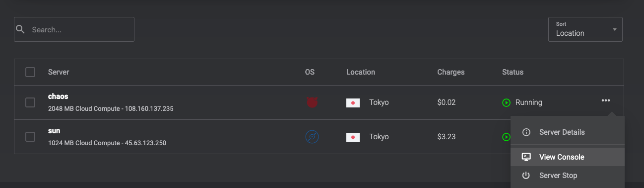
Task: Check the chaos server checkbox
Action: tap(30, 102)
